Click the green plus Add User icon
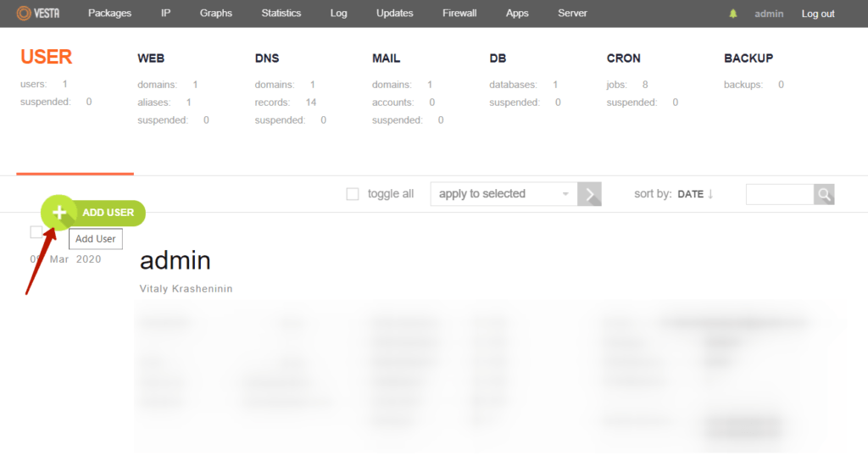This screenshot has height=472, width=868. [59, 213]
